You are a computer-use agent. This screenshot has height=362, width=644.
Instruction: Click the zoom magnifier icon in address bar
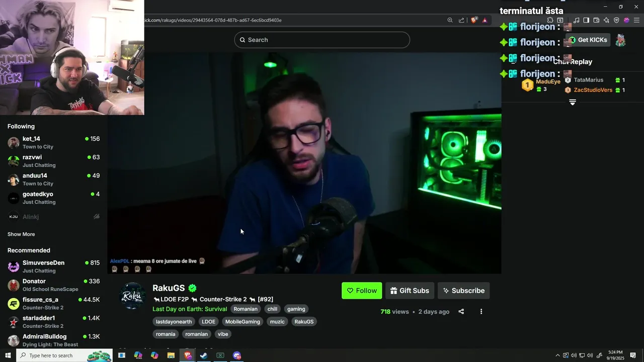(x=450, y=20)
